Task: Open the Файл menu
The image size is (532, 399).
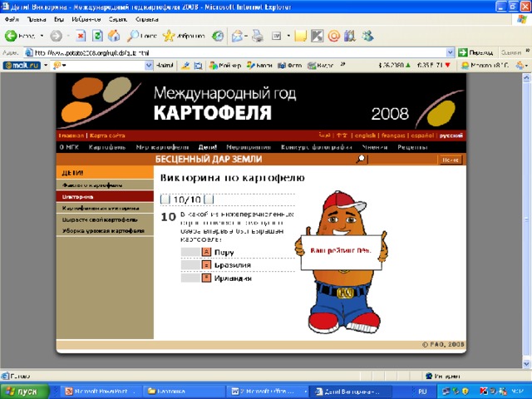Action: tap(12, 19)
